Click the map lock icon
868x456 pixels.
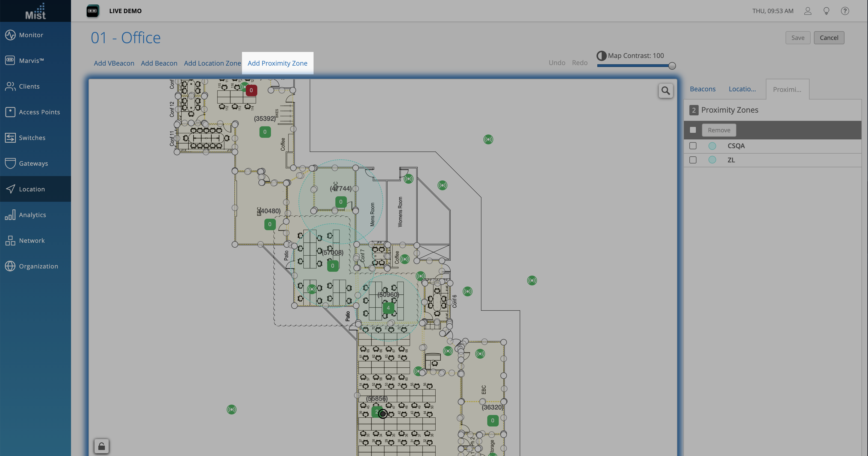101,446
